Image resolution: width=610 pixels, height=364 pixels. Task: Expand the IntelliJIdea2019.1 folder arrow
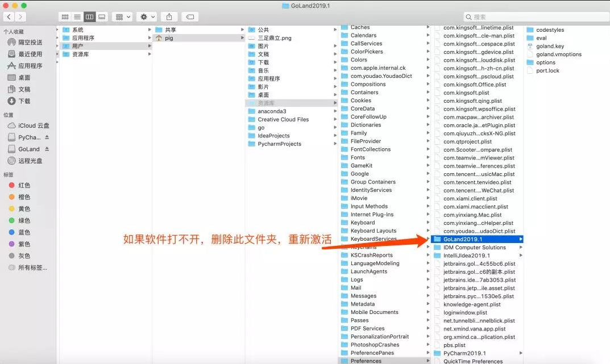521,255
